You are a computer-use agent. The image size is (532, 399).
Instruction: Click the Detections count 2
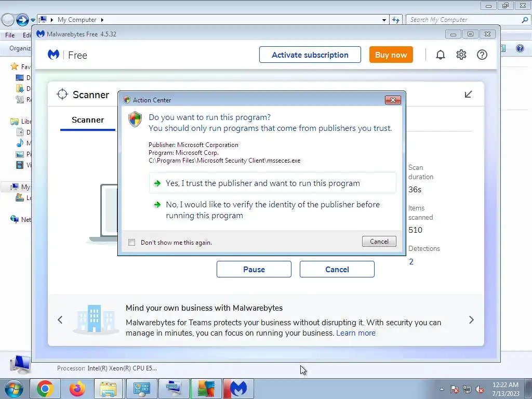(x=411, y=262)
